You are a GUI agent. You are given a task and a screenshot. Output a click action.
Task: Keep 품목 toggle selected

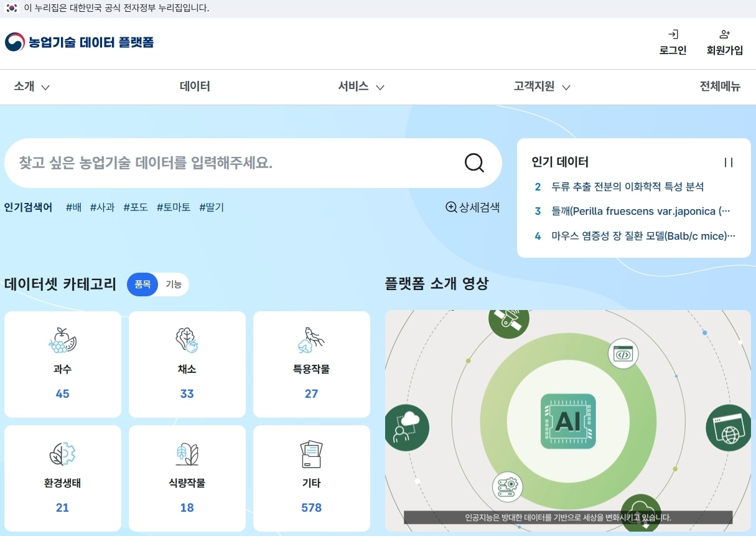[142, 284]
